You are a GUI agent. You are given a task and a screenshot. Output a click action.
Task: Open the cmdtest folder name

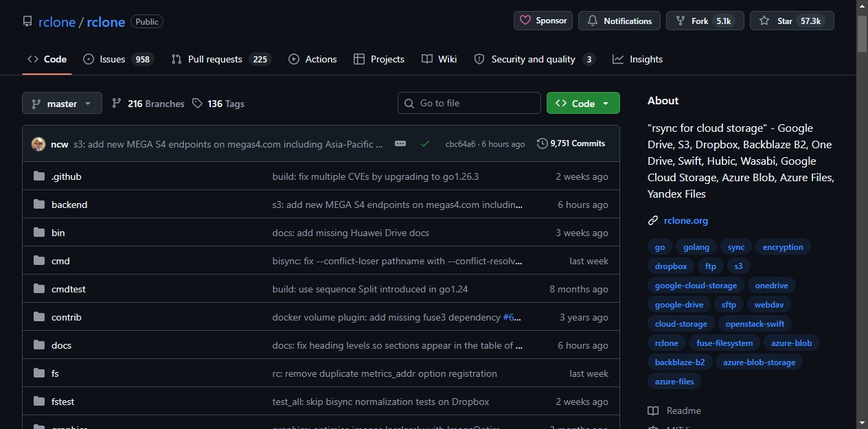[x=69, y=289]
